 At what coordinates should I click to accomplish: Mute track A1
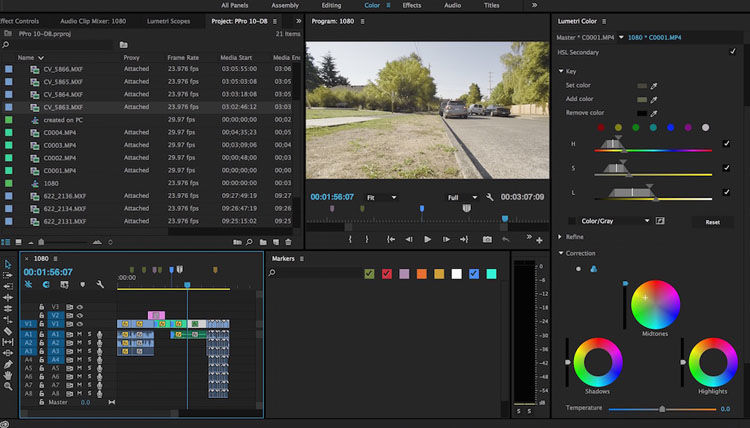point(79,334)
